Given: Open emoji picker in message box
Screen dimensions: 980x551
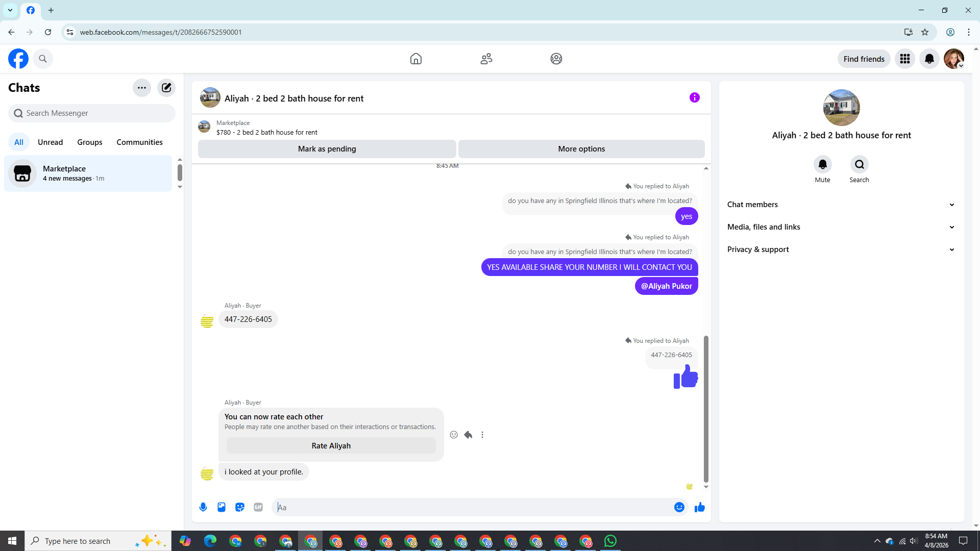Looking at the screenshot, I should 679,507.
